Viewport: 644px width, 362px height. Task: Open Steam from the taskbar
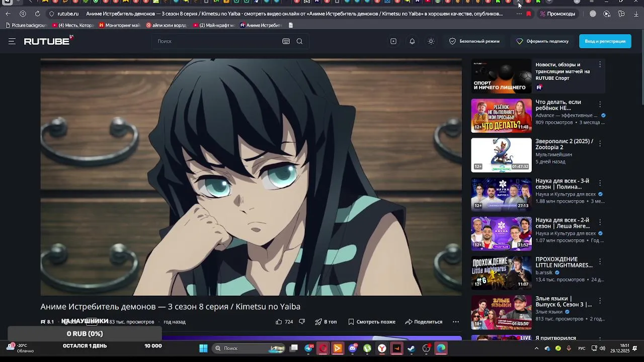click(412, 348)
